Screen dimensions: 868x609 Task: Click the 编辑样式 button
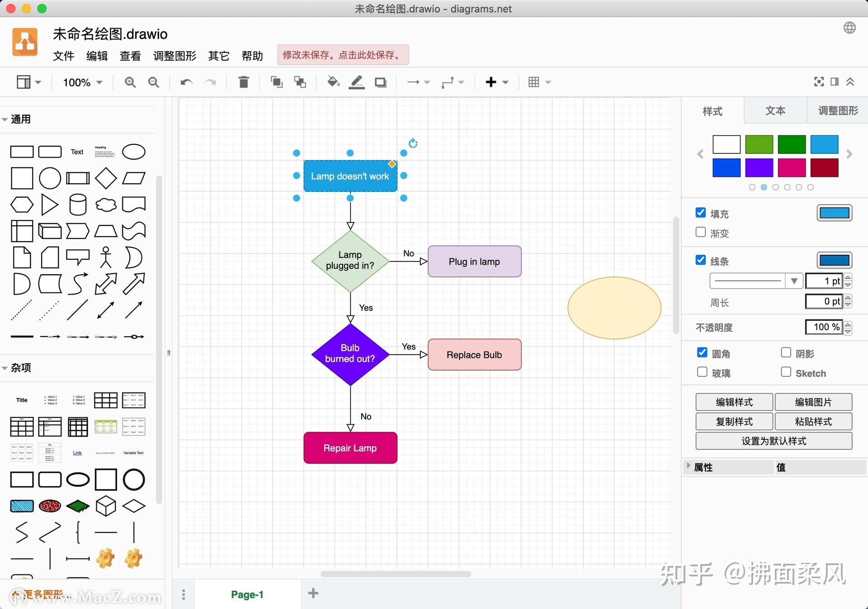tap(734, 402)
